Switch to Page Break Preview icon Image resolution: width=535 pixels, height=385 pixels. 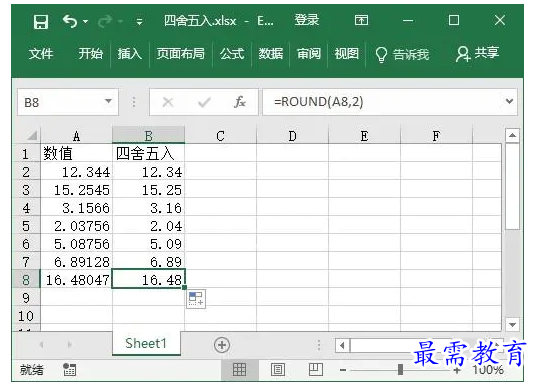pyautogui.click(x=316, y=369)
